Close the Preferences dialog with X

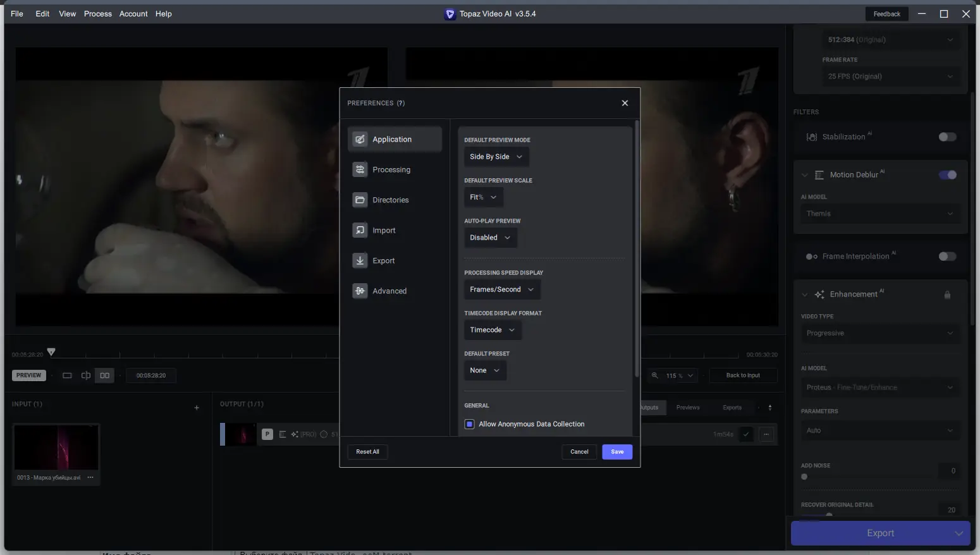click(x=625, y=103)
